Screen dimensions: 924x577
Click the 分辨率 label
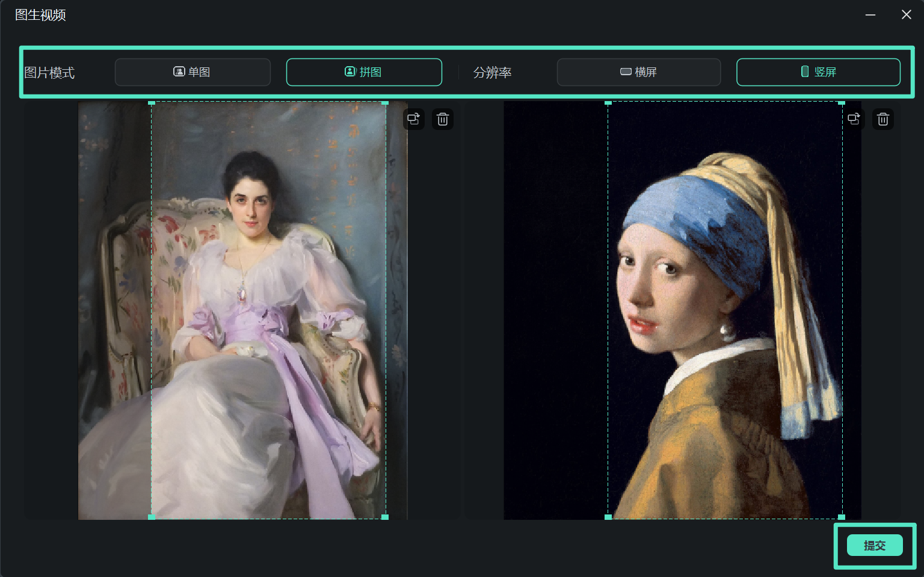pos(492,73)
